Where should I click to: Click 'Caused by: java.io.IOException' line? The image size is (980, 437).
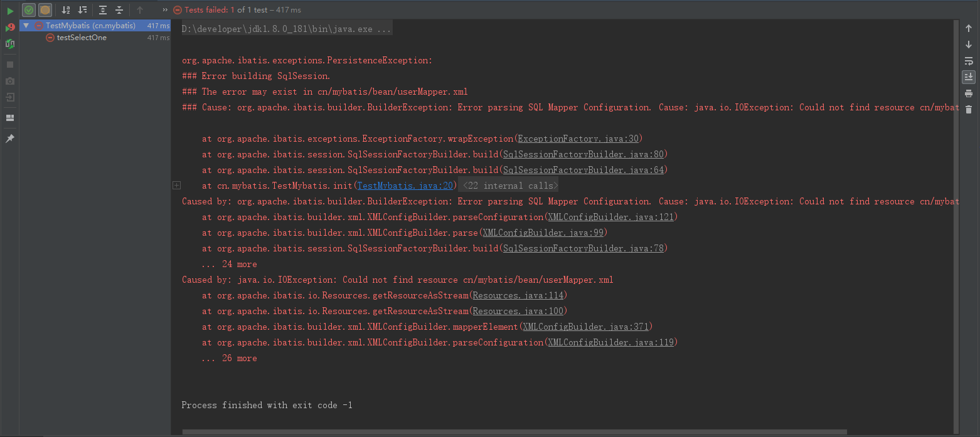pos(398,280)
